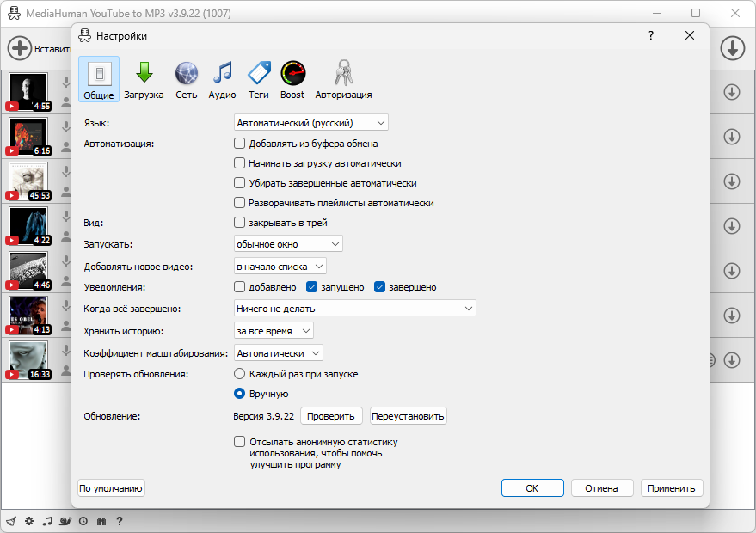The width and height of the screenshot is (756, 533).
Task: Select the 4:55 video thumbnail
Action: pyautogui.click(x=28, y=92)
